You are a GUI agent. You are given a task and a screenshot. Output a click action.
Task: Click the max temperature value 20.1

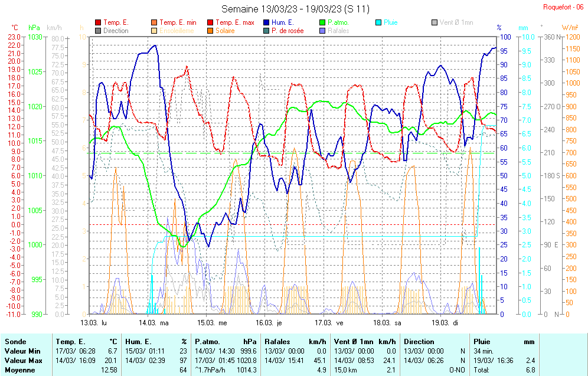112,361
